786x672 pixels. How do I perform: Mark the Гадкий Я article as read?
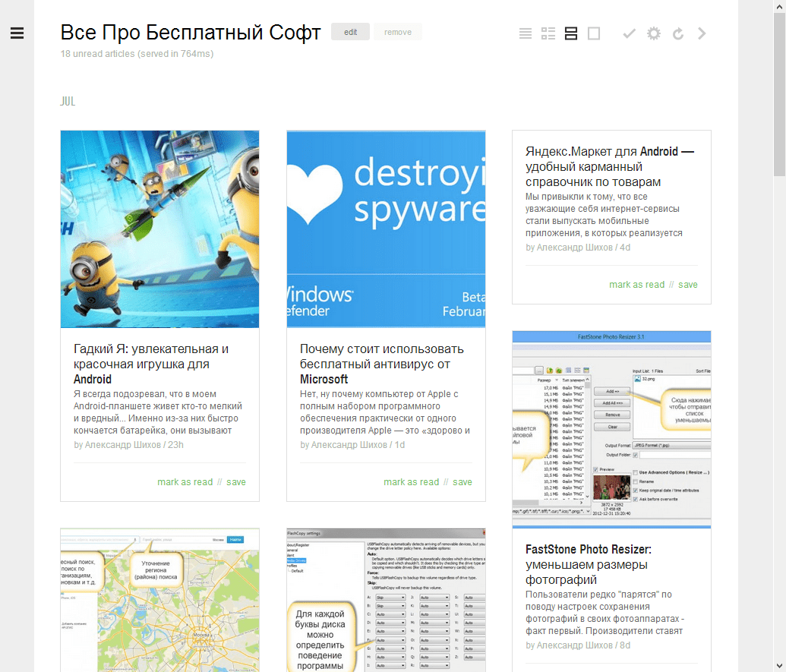tap(185, 482)
